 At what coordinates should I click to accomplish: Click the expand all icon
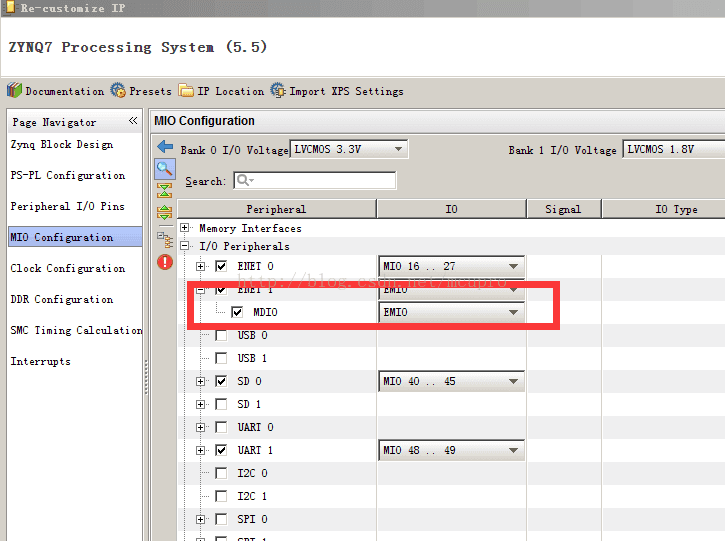(165, 212)
